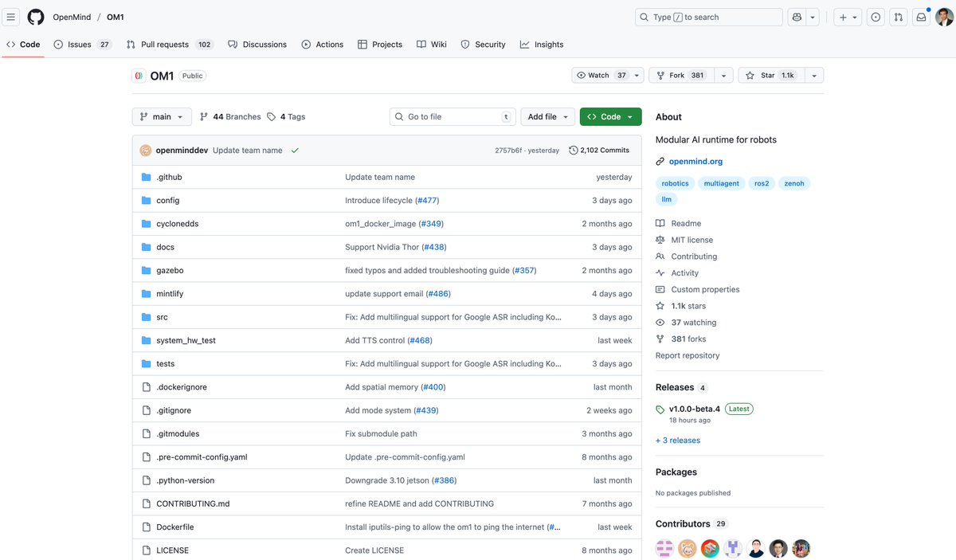The height and width of the screenshot is (560, 956).
Task: Expand the Add file dropdown
Action: (x=548, y=116)
